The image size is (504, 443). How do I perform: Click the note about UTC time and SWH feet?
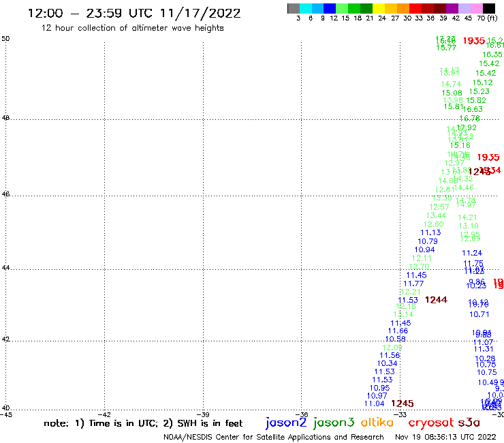[x=143, y=423]
